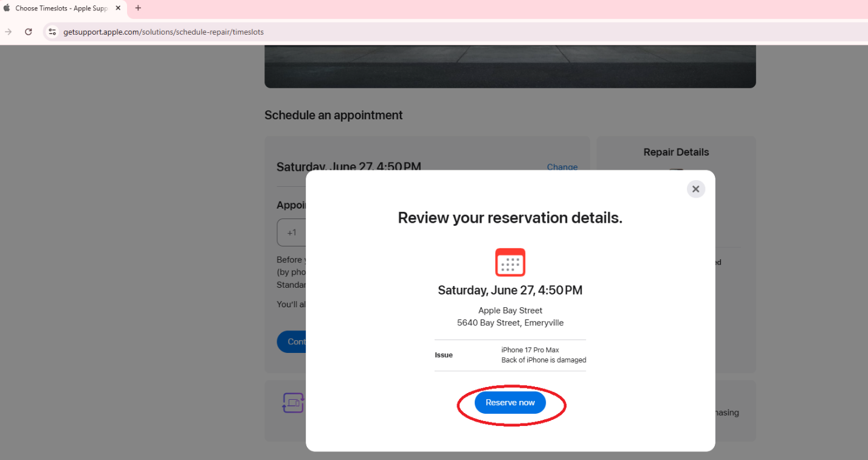This screenshot has height=460, width=868.
Task: Open a new browser tab
Action: point(138,9)
